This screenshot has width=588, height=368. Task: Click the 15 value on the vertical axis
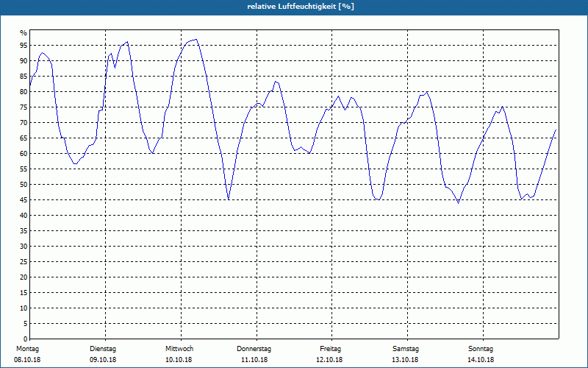click(24, 292)
